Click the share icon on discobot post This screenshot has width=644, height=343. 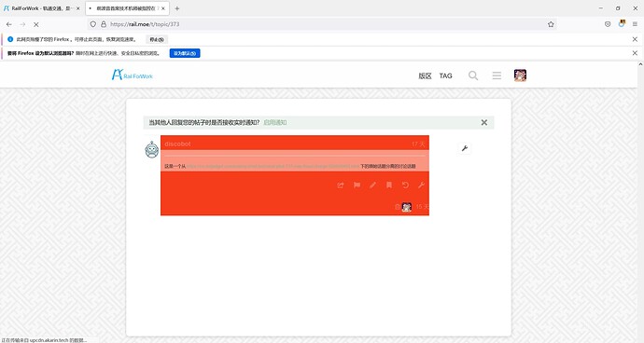tap(341, 185)
